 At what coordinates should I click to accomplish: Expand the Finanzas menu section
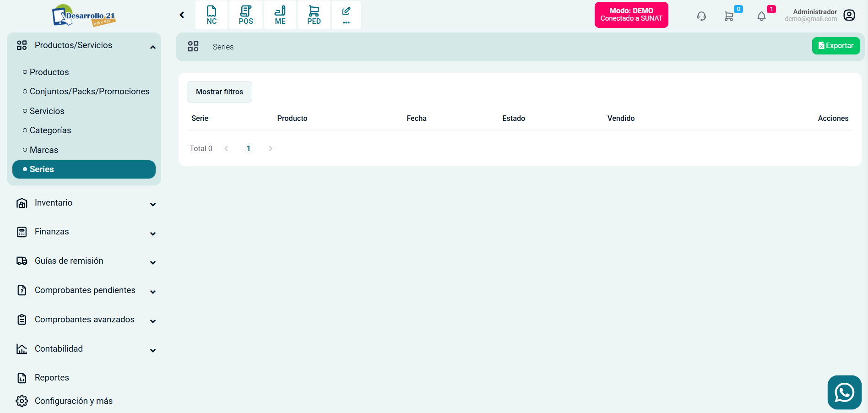tap(153, 234)
